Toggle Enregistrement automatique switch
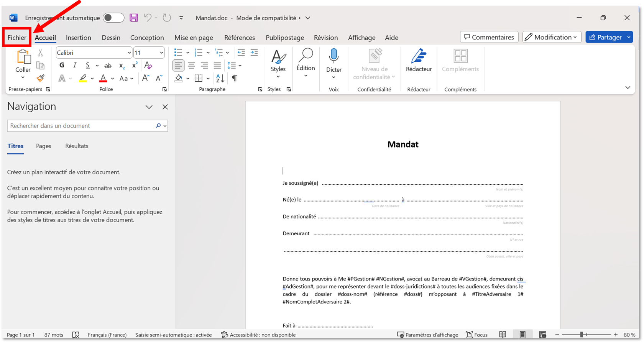The width and height of the screenshot is (644, 343). point(113,18)
